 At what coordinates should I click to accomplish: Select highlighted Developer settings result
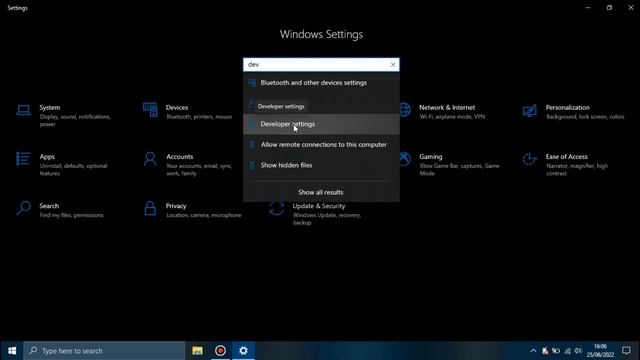tap(321, 124)
